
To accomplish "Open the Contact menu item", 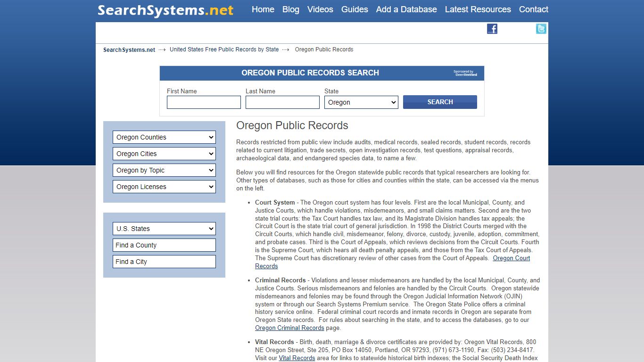I will tap(534, 9).
